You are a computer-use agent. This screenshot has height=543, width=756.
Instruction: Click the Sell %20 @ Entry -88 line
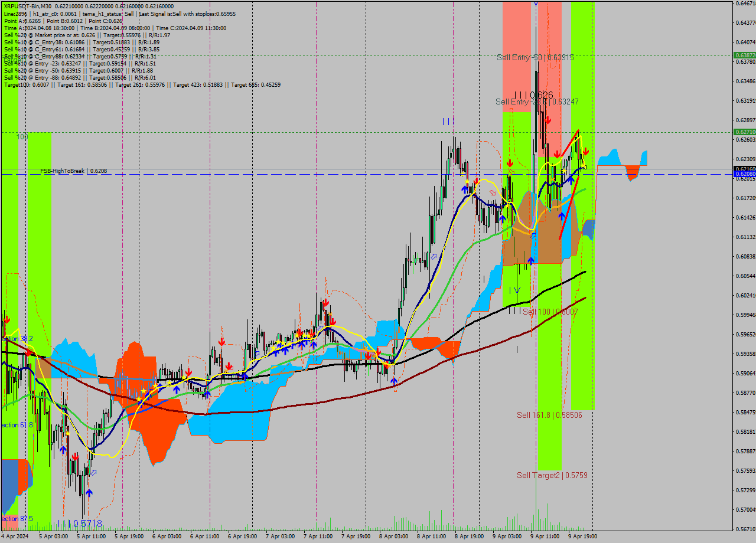(80, 77)
